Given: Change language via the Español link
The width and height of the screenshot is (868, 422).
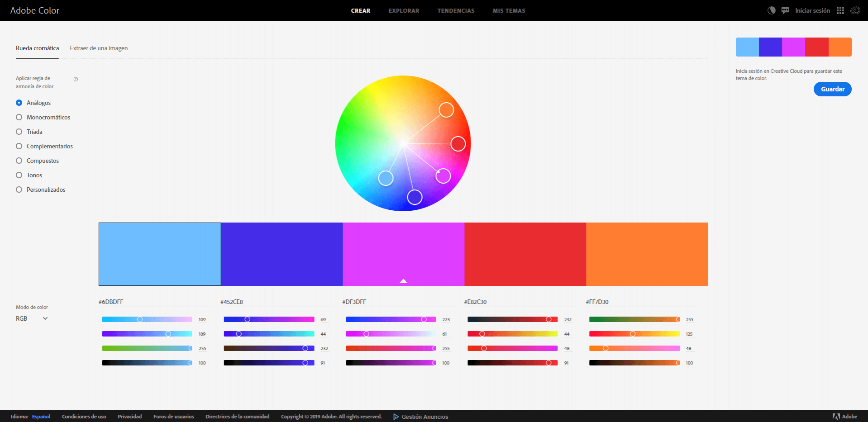Looking at the screenshot, I should 41,417.
